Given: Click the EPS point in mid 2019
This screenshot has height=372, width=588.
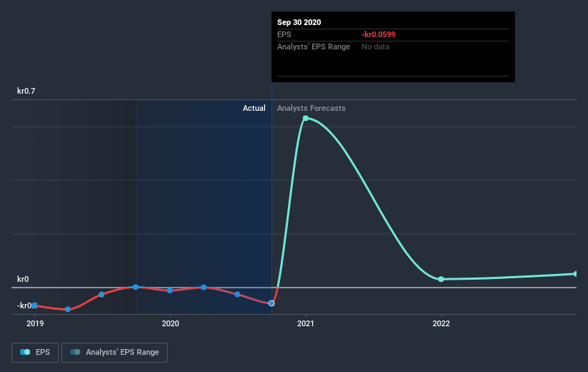Looking at the screenshot, I should [102, 295].
